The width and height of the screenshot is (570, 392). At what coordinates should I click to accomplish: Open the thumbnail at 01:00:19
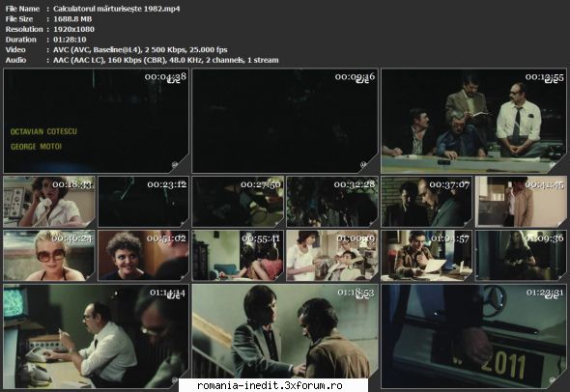pyautogui.click(x=332, y=256)
